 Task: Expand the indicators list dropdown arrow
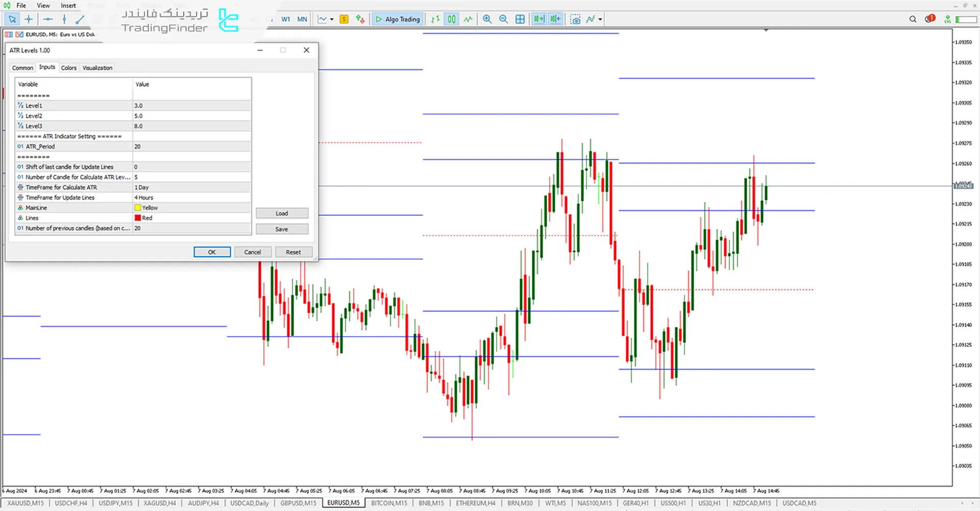point(600,19)
